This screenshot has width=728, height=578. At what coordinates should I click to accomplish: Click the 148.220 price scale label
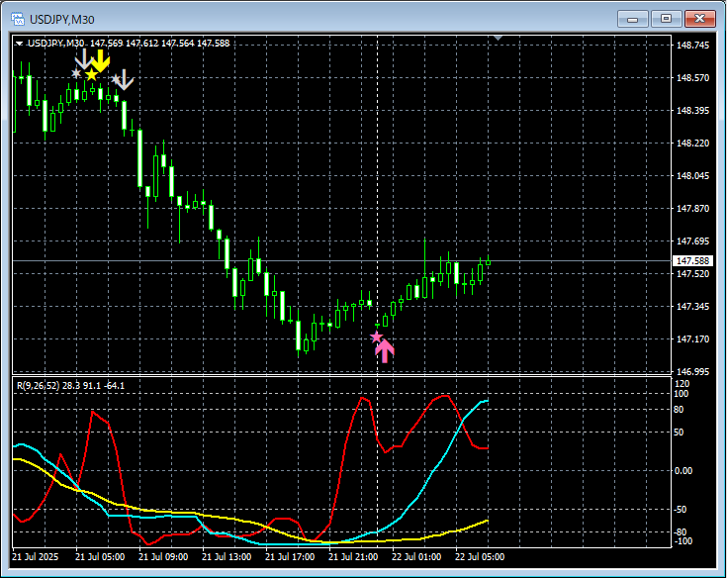[x=693, y=144]
